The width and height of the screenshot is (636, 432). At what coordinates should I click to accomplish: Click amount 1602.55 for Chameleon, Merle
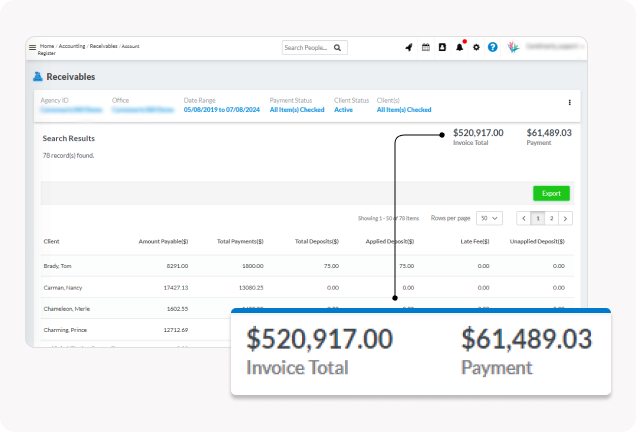tap(177, 309)
